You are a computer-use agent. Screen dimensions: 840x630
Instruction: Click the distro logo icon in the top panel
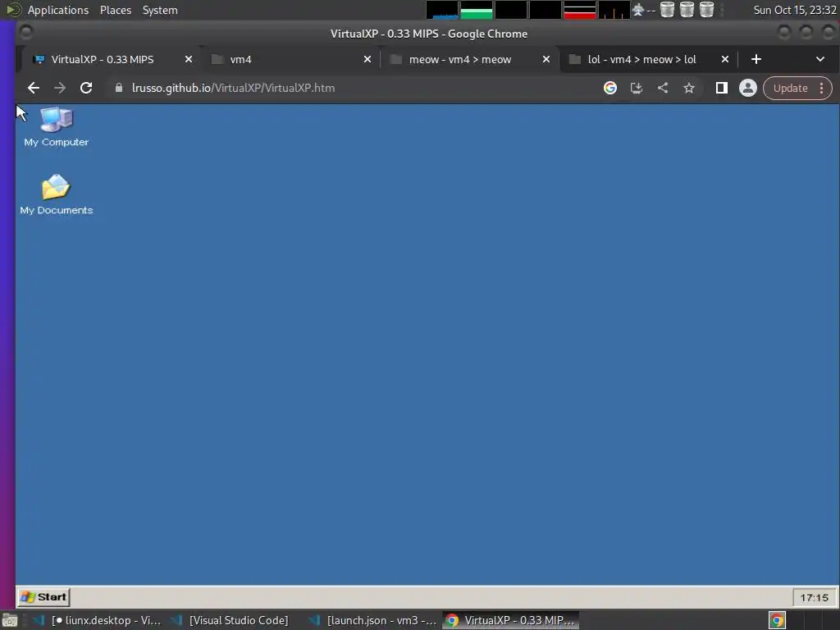[x=13, y=10]
